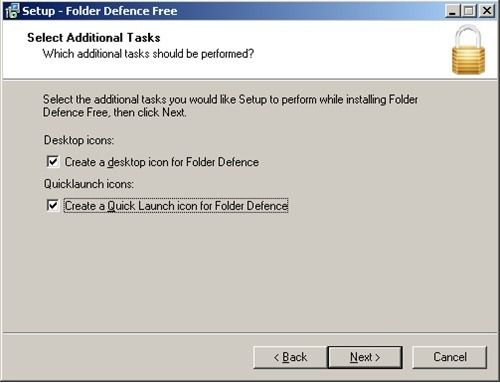The width and height of the screenshot is (500, 383).
Task: Close the Folder Defence Free setup window
Action: 487,11
